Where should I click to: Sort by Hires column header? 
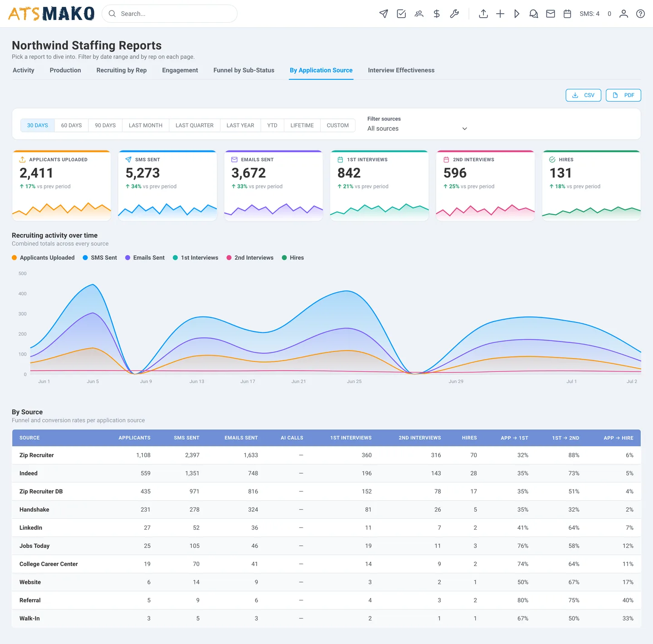pyautogui.click(x=469, y=438)
